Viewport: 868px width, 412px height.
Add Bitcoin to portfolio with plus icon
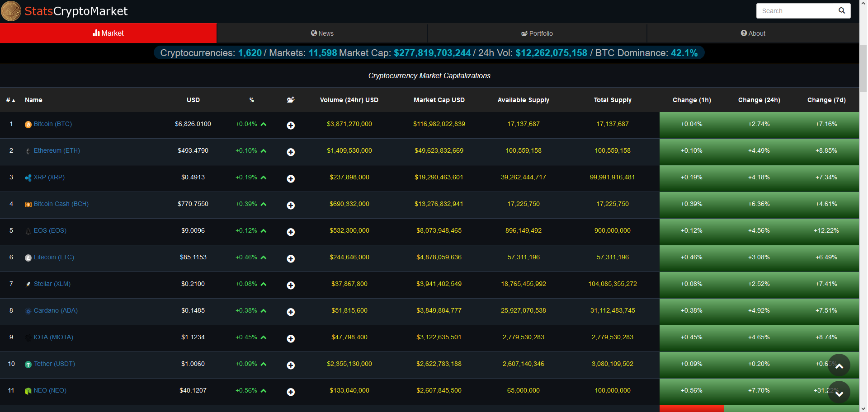click(x=291, y=125)
